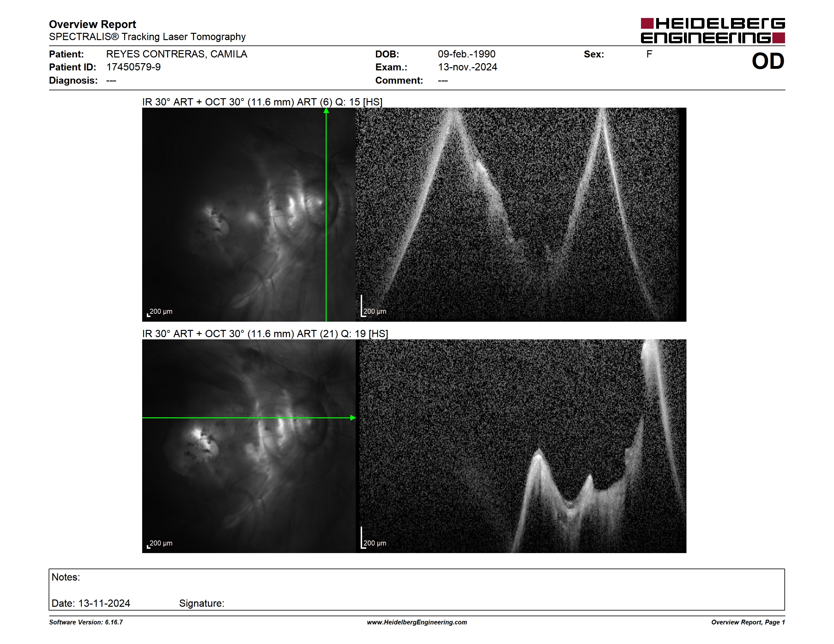Select Patient ID value '17450579-9'
The width and height of the screenshot is (834, 644).
pos(133,67)
